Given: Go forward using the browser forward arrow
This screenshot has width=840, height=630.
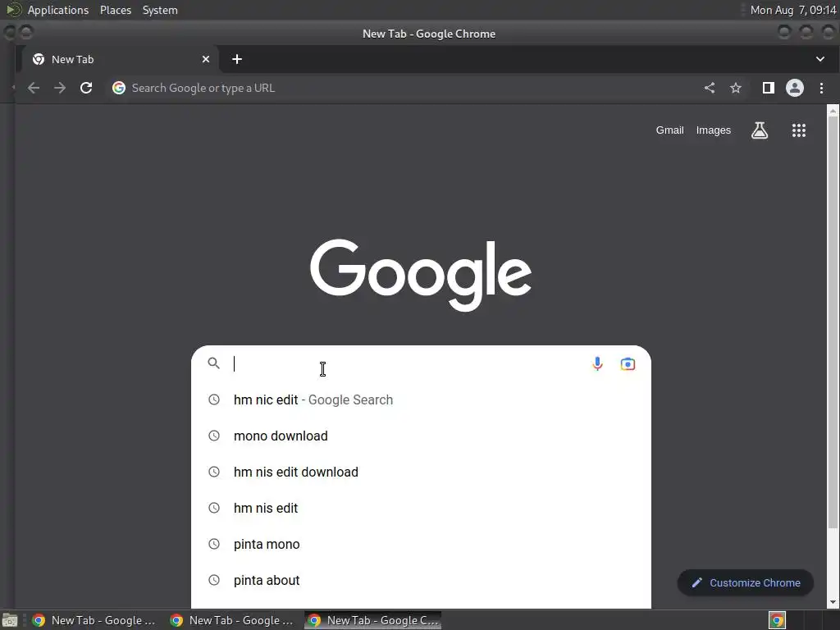Looking at the screenshot, I should [59, 88].
